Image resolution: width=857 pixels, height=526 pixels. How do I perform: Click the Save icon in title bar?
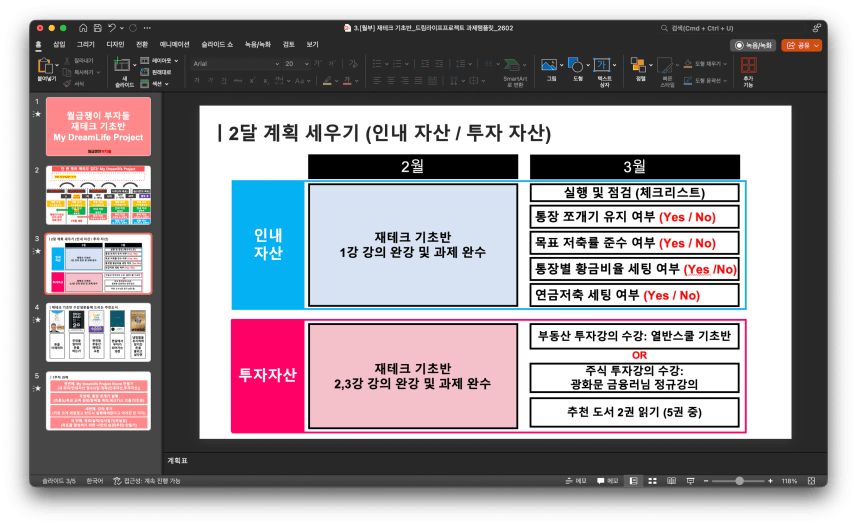[97, 28]
